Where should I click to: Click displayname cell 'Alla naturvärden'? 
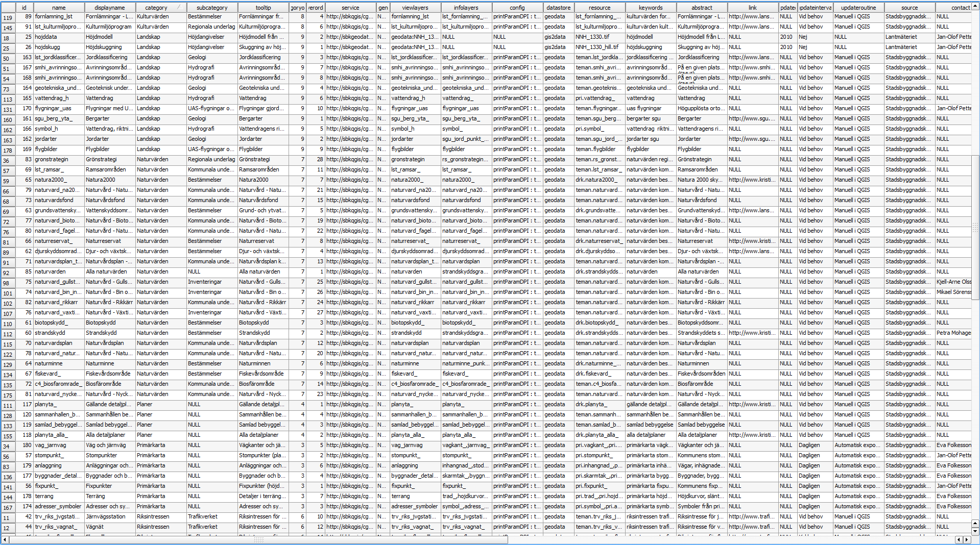(110, 271)
